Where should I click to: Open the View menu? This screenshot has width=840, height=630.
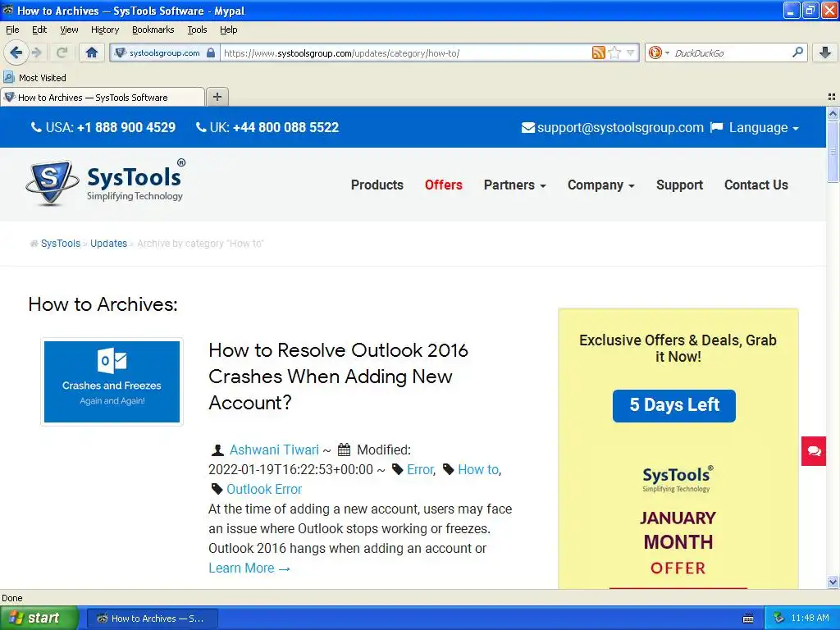(x=69, y=30)
